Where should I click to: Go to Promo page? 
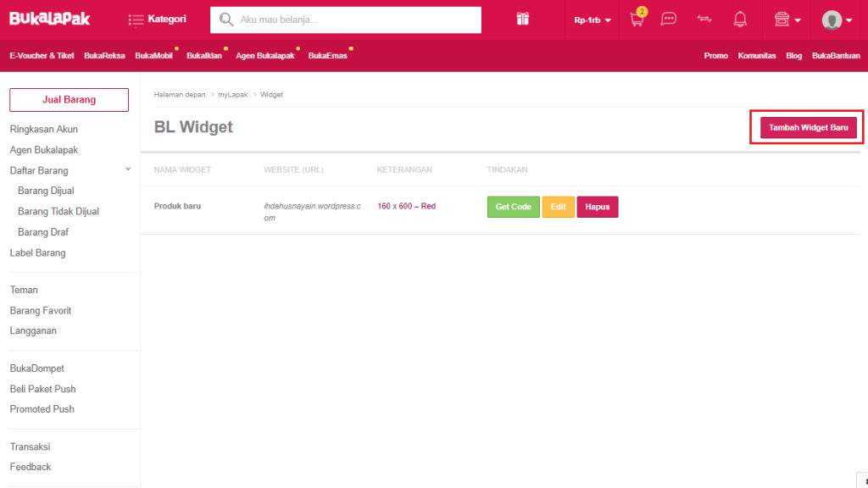pos(715,56)
